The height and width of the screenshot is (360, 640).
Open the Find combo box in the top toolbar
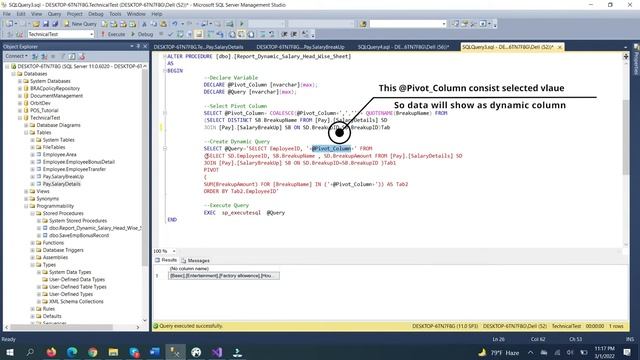408,24
